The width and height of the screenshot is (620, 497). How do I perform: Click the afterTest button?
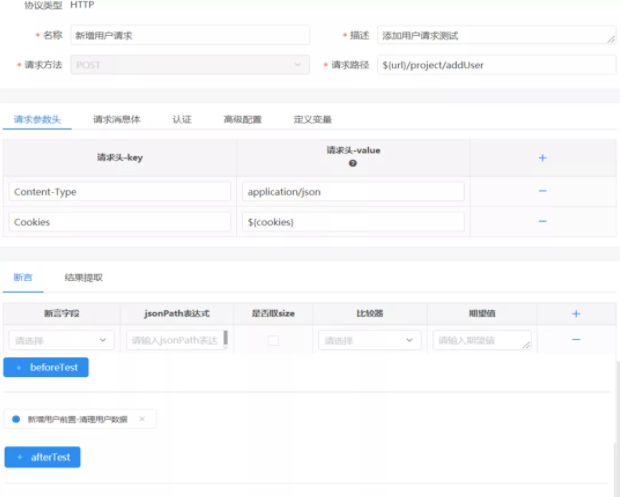pos(43,457)
